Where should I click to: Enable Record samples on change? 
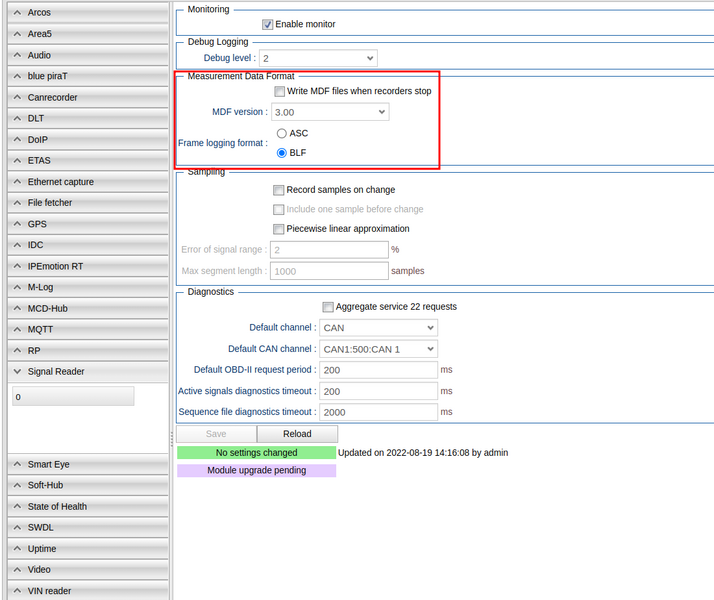[x=279, y=190]
